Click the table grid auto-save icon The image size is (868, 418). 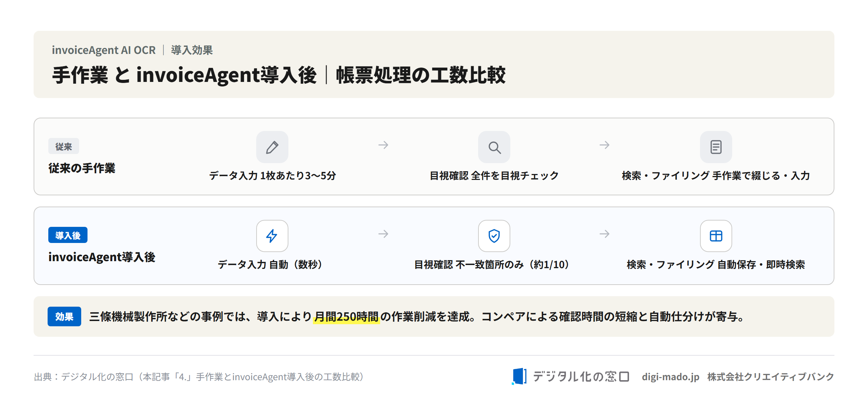coord(716,236)
